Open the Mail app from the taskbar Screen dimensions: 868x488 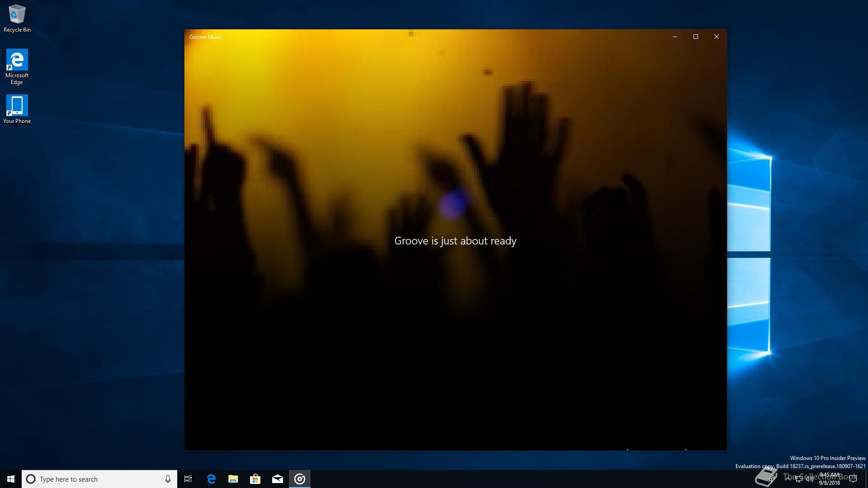[277, 479]
